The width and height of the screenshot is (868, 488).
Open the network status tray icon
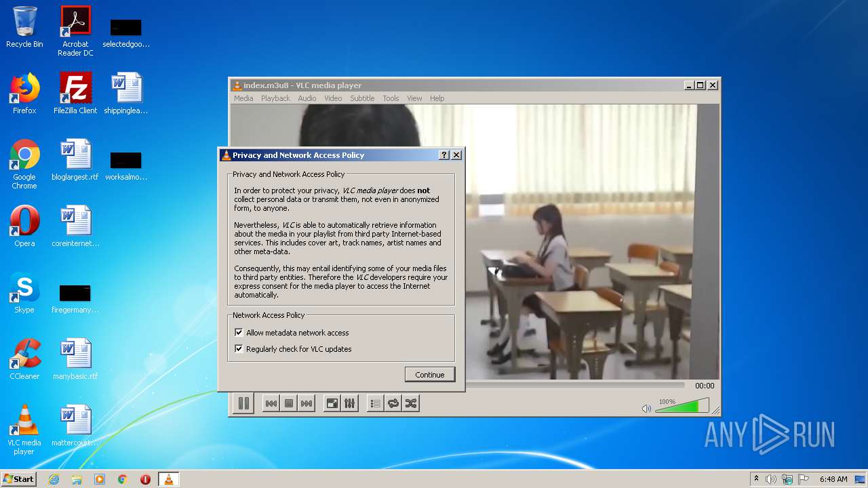pos(787,479)
